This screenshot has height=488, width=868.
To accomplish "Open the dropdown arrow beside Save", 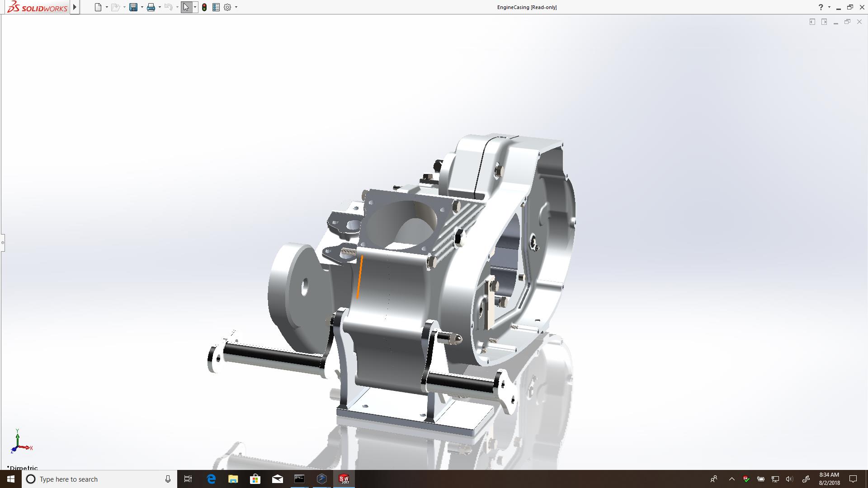I will pyautogui.click(x=142, y=7).
